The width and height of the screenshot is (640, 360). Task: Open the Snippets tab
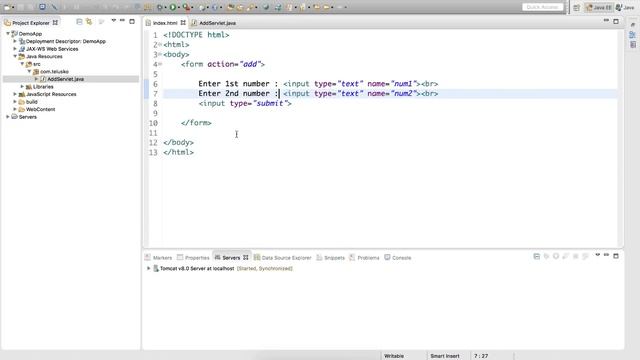point(331,258)
